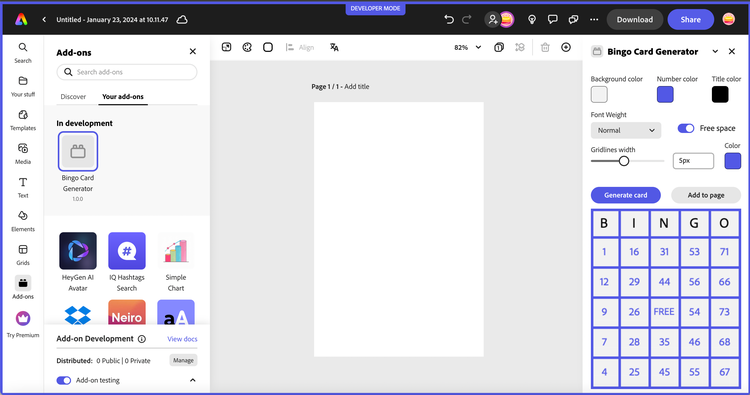Select the HeyGen AI Avatar add-on

tap(78, 251)
